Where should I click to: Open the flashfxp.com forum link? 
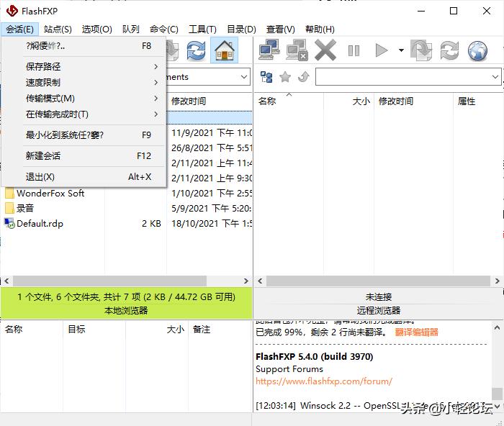pos(324,381)
